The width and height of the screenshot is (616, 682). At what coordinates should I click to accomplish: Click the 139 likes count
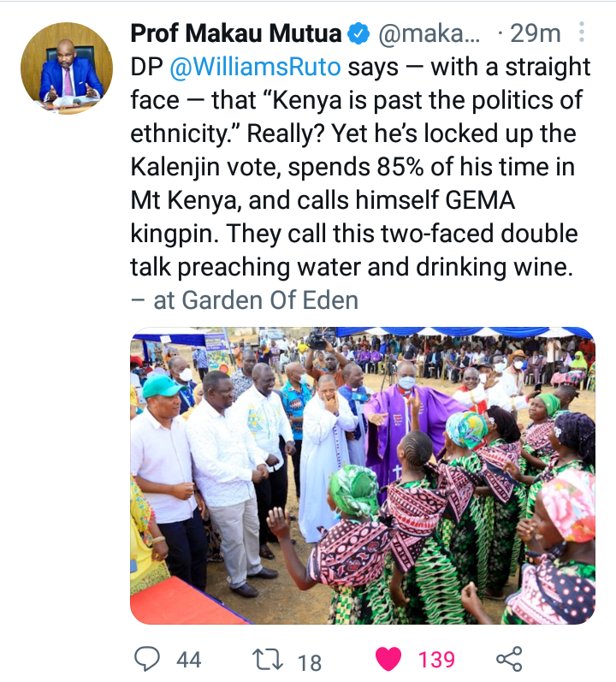tap(436, 660)
